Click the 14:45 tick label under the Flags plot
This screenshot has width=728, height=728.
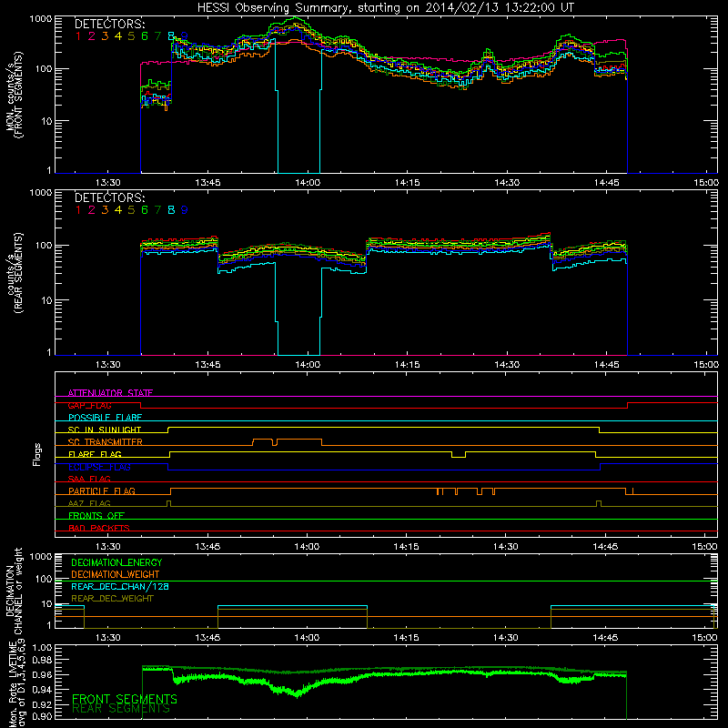coord(605,547)
